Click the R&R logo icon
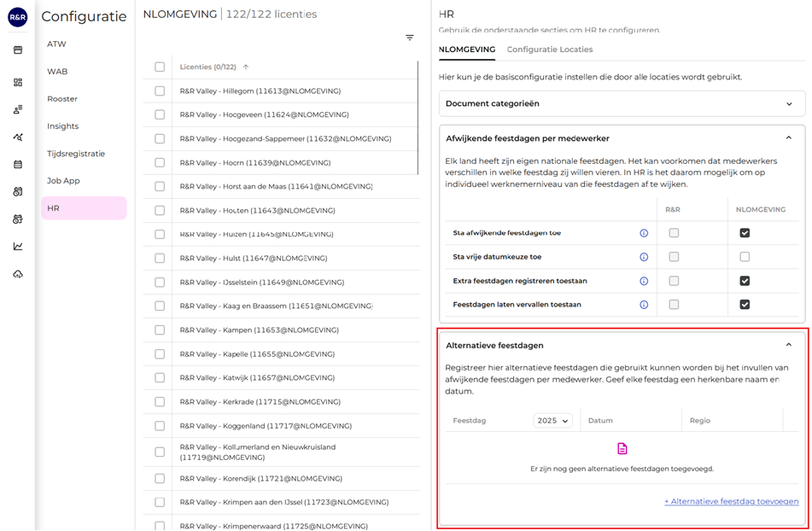This screenshot has height=531, width=812. click(x=18, y=17)
